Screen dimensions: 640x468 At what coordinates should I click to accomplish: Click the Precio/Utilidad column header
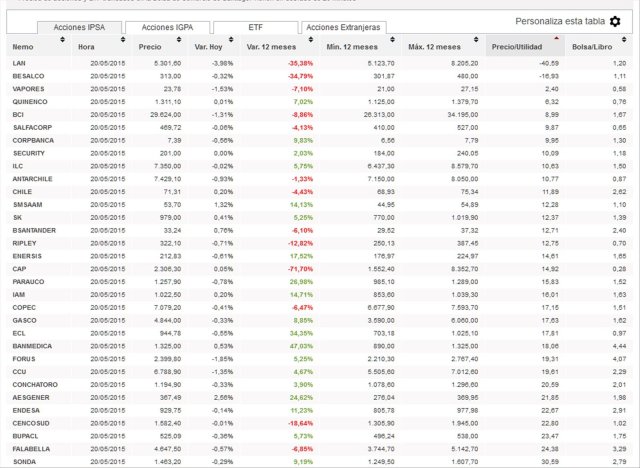tap(517, 47)
